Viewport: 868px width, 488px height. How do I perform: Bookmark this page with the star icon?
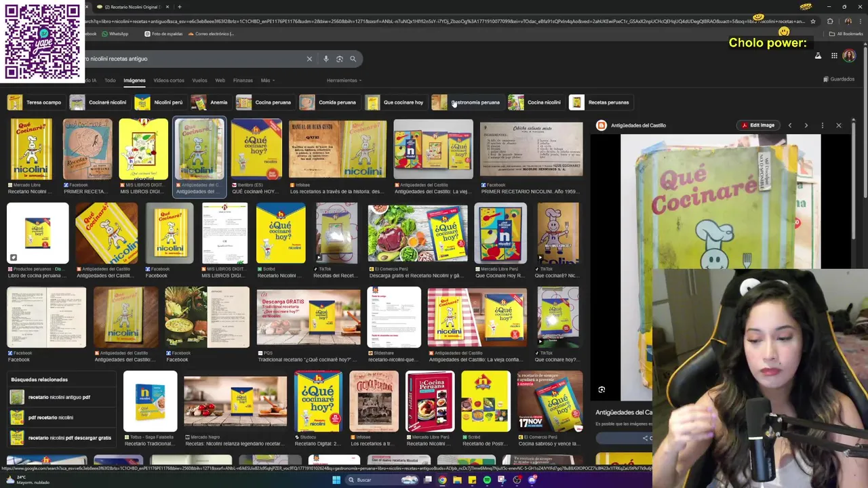click(x=813, y=21)
